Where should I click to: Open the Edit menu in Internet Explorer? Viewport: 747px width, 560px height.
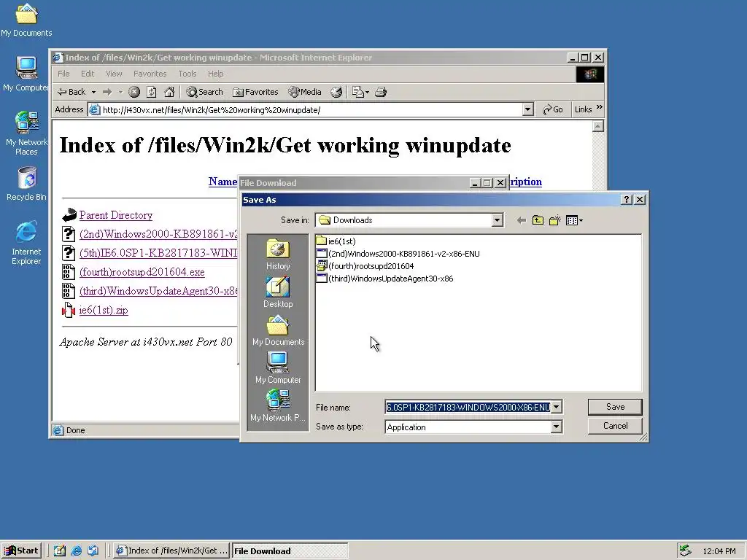tap(88, 74)
